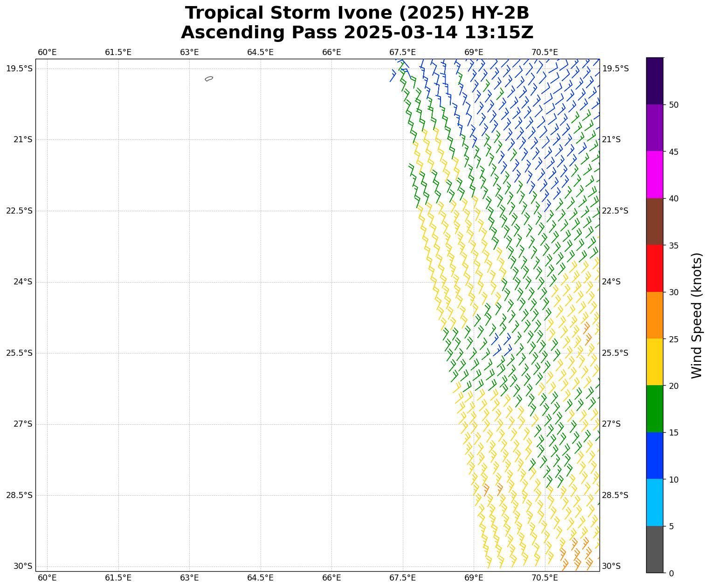The image size is (710, 588).
Task: Select the light blue 5-10 knots band
Action: tap(655, 503)
